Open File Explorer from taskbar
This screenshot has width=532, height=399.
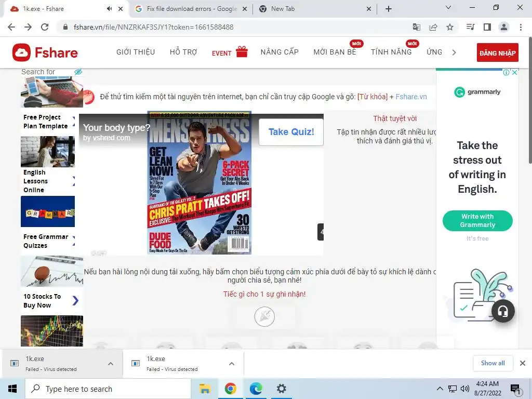tap(205, 389)
